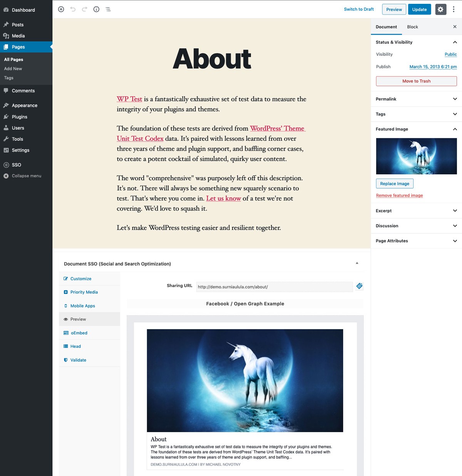Click the Appearance brush icon
Viewport: 462px width, 476px height.
pos(6,105)
